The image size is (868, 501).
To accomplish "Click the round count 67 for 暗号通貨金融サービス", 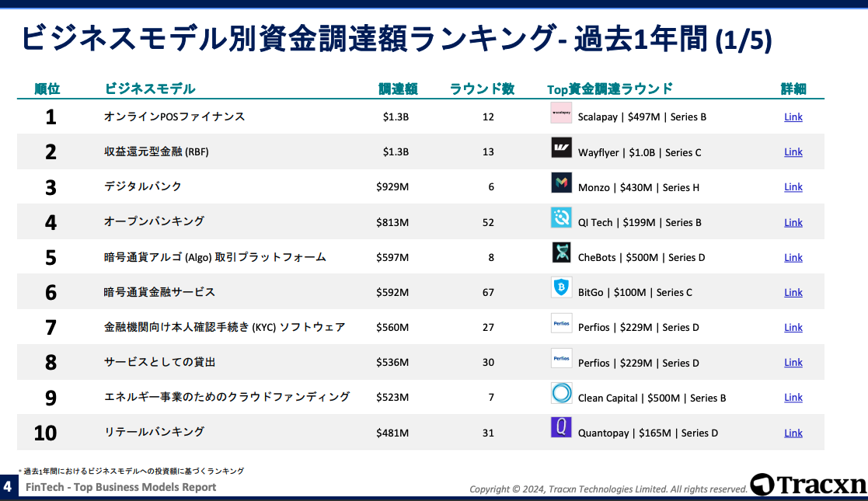I will click(x=488, y=292).
